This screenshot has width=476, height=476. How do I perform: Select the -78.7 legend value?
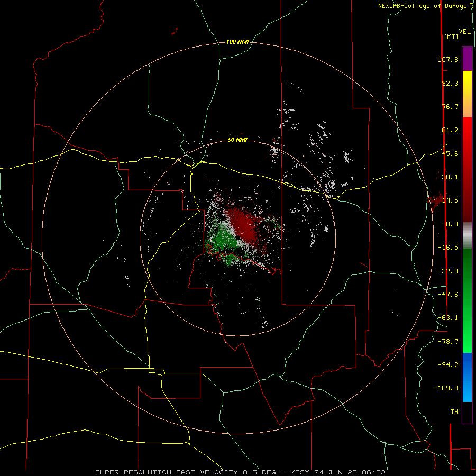click(448, 342)
